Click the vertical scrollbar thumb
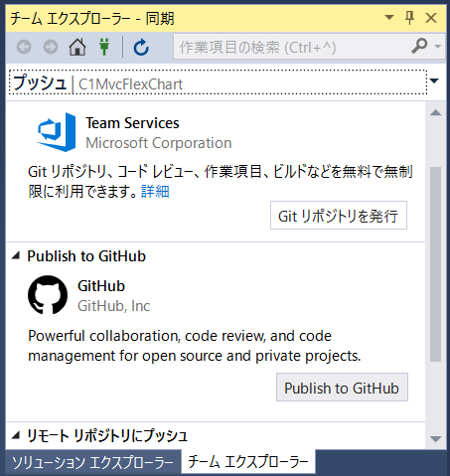The height and width of the screenshot is (476, 450). click(435, 264)
